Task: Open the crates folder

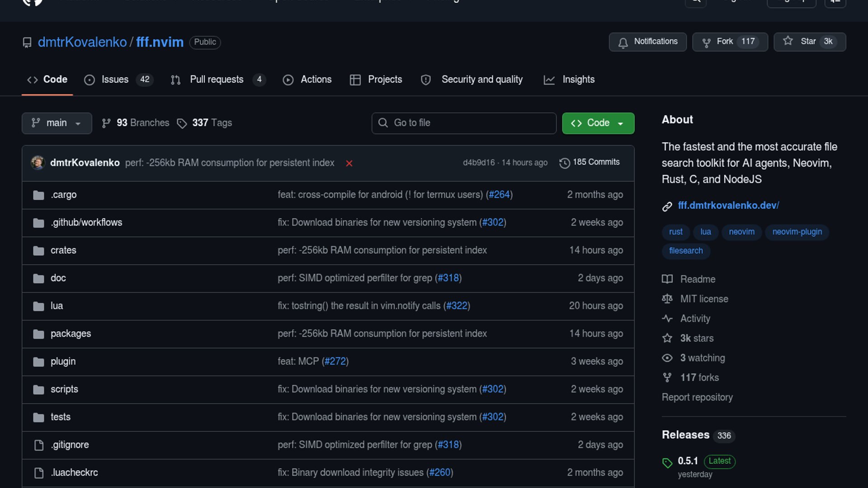Action: [63, 250]
